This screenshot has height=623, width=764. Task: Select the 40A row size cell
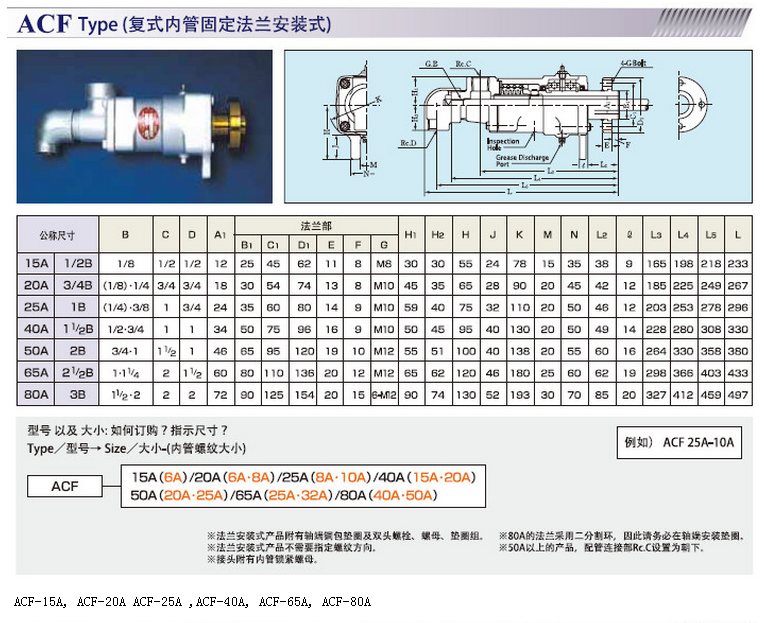37,329
